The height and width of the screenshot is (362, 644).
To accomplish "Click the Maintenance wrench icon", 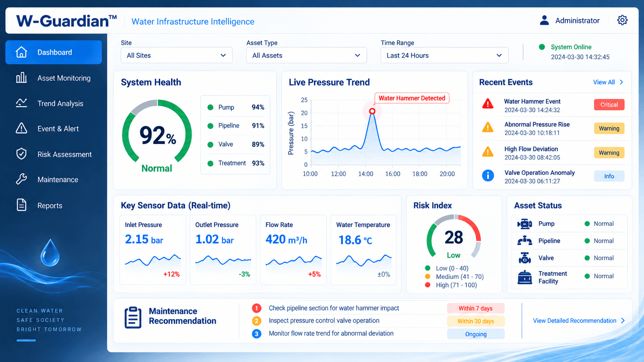I will (22, 179).
